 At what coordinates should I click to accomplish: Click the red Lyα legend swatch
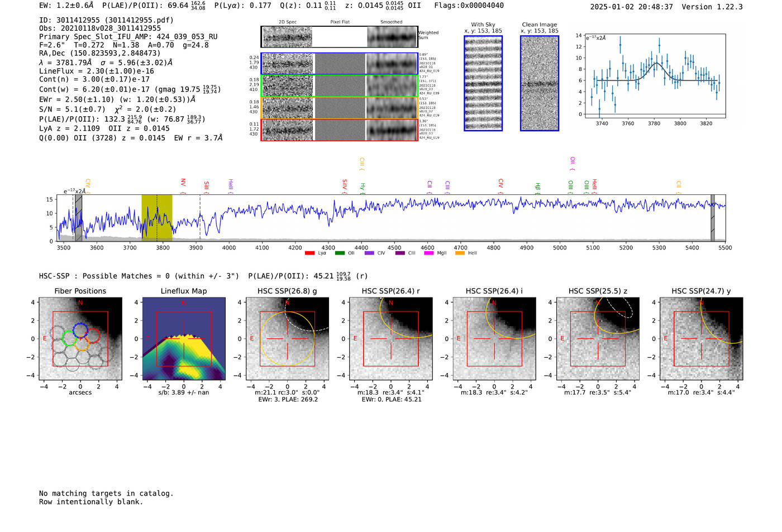(x=309, y=253)
